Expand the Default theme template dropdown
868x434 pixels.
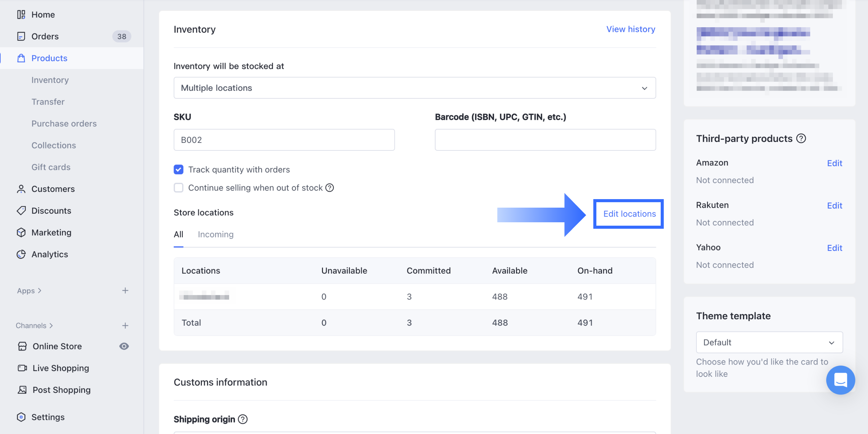pos(769,342)
